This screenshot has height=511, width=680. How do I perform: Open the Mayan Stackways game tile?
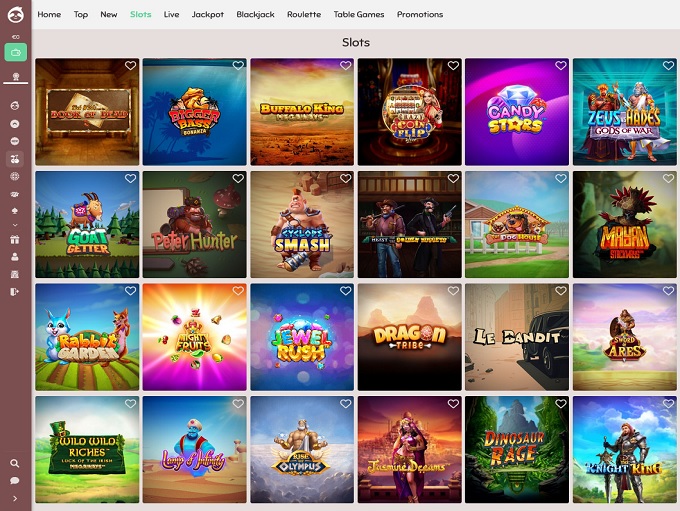tap(624, 224)
